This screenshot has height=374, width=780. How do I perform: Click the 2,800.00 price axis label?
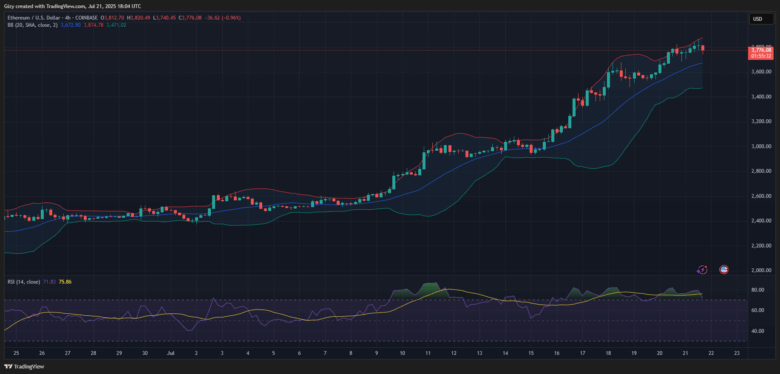point(761,171)
